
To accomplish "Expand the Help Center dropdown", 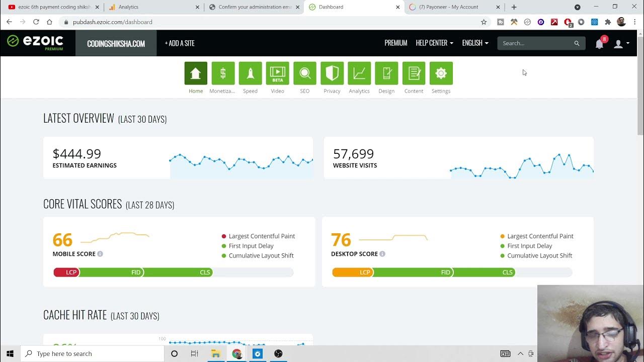I will (x=434, y=43).
